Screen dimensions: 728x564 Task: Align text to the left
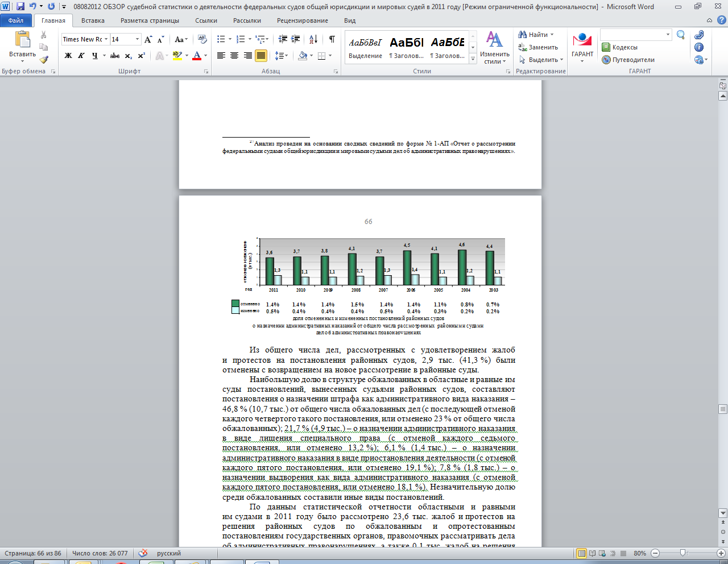[222, 56]
